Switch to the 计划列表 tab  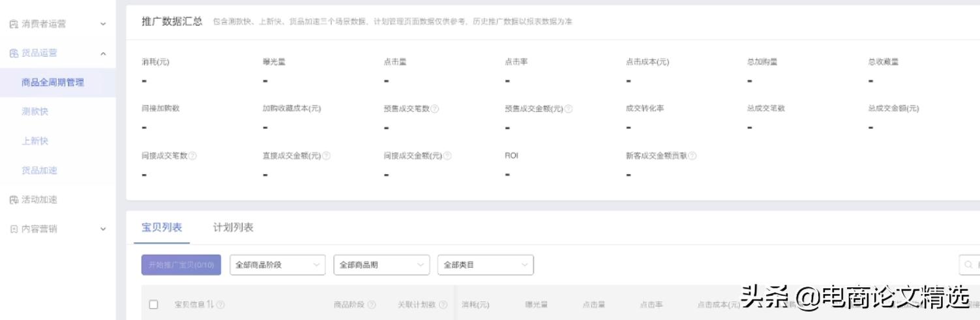(x=233, y=227)
